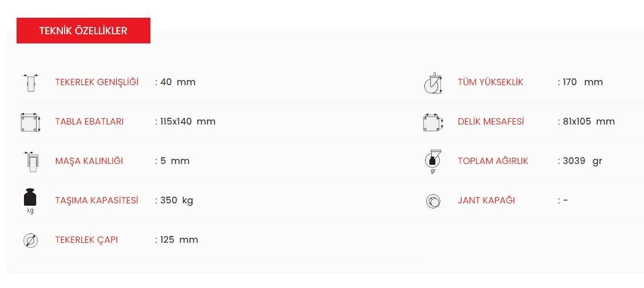Click the JANT KAPAĞI label
The height and width of the screenshot is (288, 644).
coord(486,200)
